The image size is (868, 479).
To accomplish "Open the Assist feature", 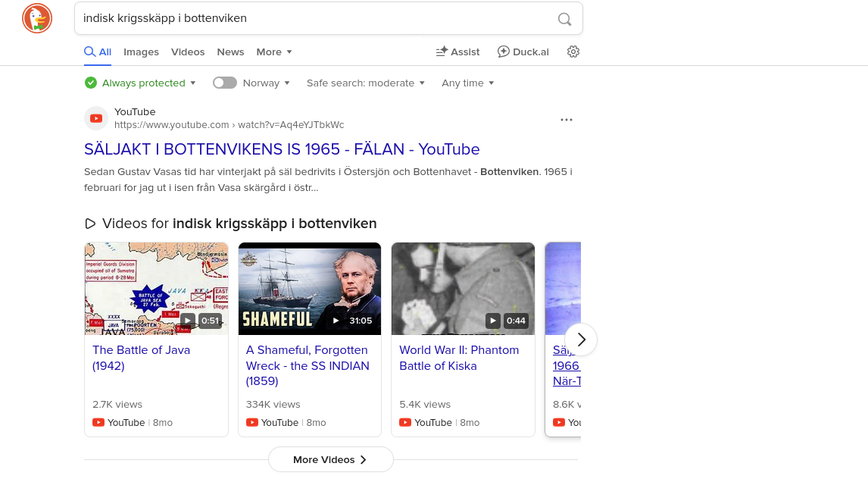I will pos(457,52).
